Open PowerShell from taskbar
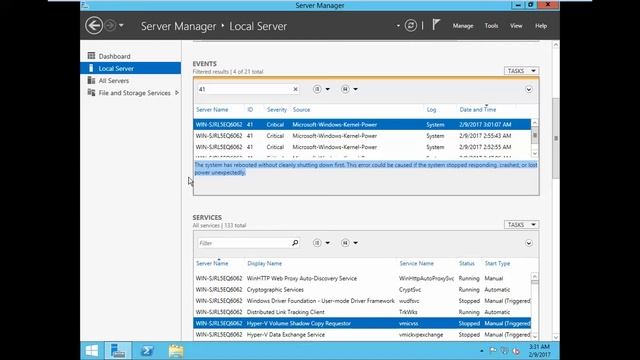Image resolution: width=640 pixels, height=360 pixels. point(147,351)
